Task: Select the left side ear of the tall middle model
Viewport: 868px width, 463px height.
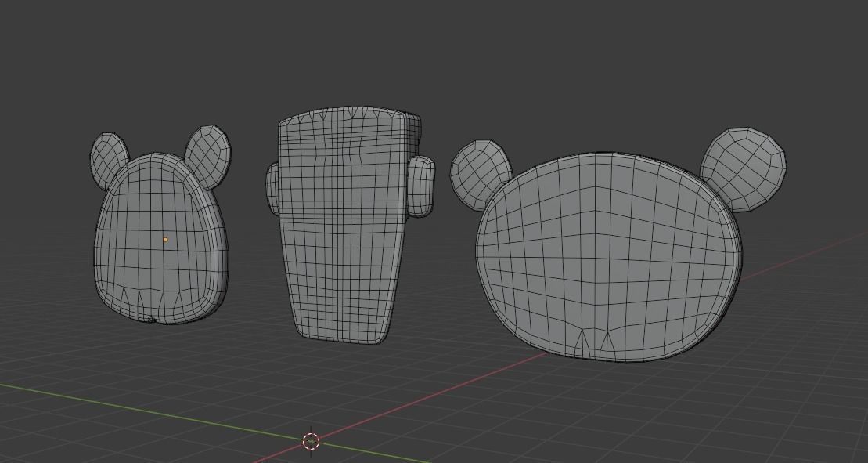Action: pyautogui.click(x=272, y=188)
